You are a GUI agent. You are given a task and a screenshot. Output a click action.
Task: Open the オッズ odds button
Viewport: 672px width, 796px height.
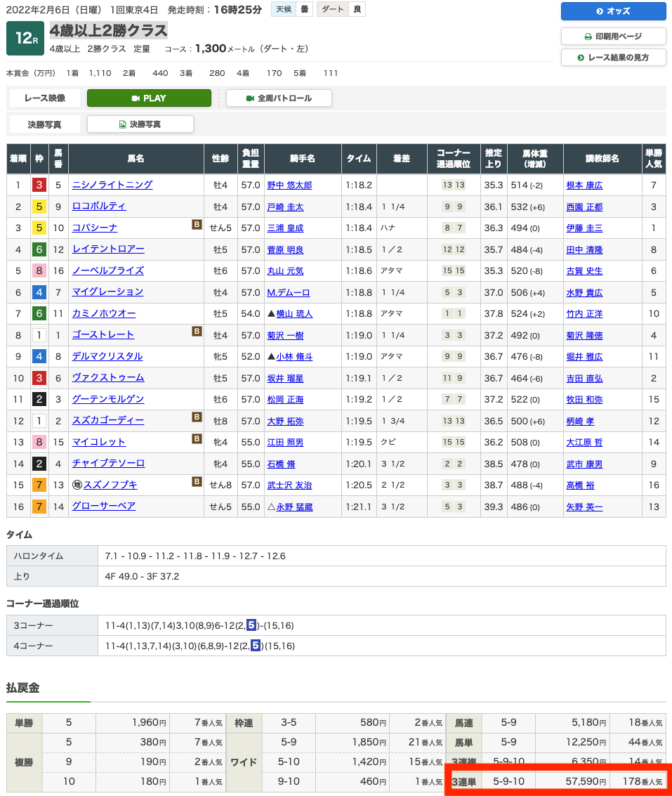[613, 11]
